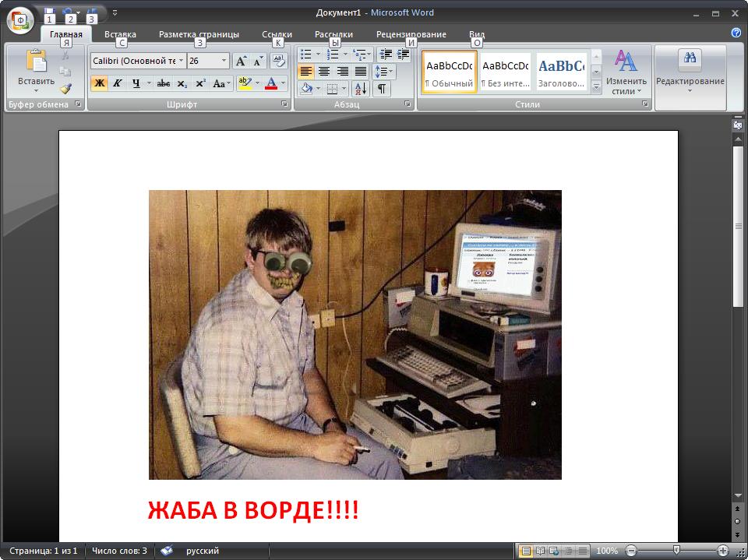
Task: Center the paragraph text
Action: click(324, 72)
